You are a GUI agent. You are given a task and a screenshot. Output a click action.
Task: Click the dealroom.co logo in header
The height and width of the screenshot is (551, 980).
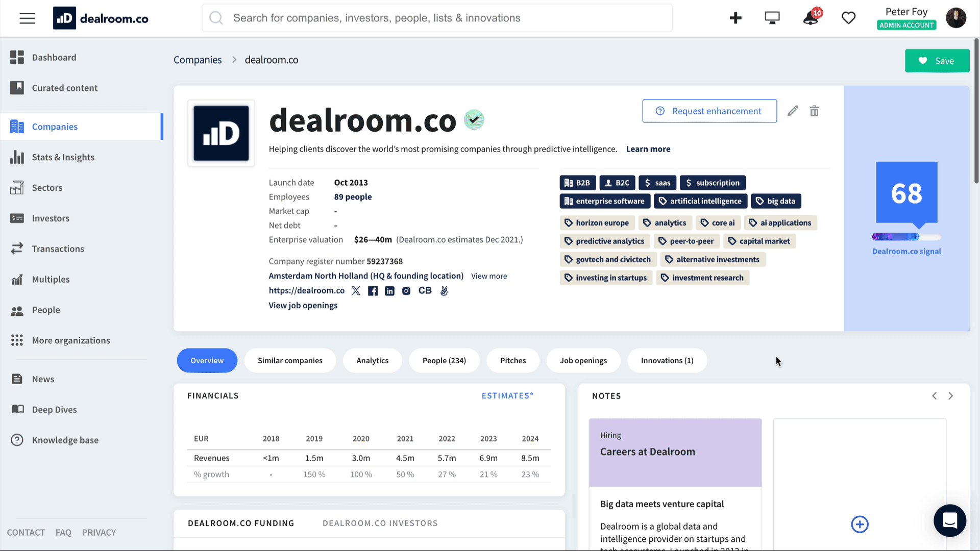(x=101, y=18)
